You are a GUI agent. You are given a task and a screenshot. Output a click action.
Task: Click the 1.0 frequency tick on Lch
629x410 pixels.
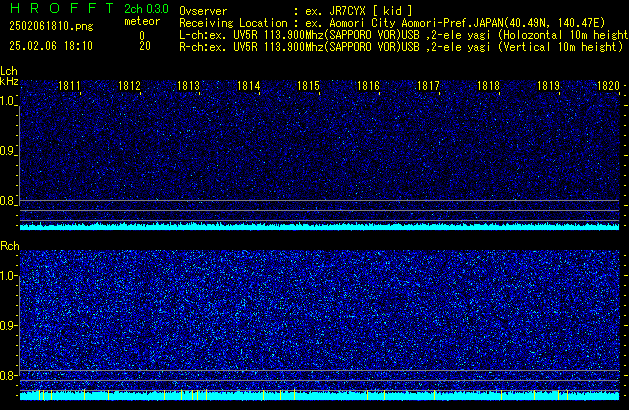(7, 101)
